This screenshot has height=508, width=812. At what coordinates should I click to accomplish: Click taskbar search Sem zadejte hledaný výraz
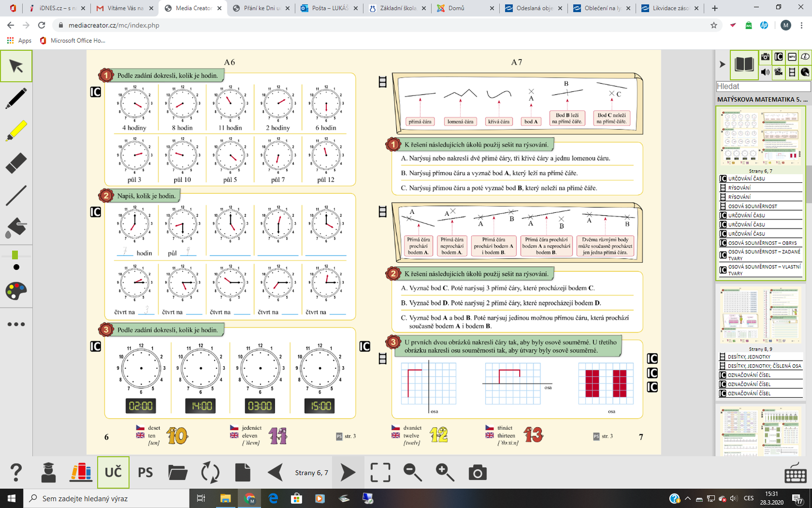click(107, 498)
